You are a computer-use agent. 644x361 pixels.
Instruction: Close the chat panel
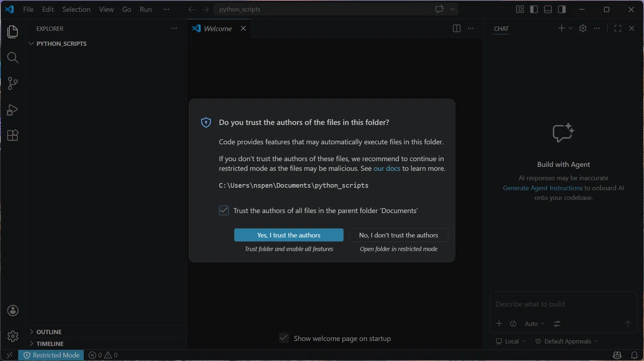tap(632, 28)
